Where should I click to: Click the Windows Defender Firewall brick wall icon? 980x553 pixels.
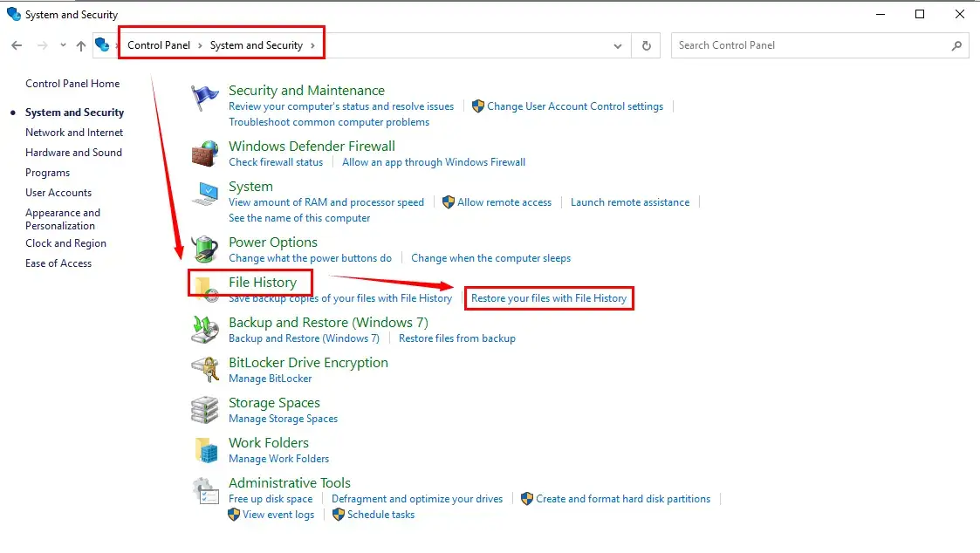coord(205,154)
